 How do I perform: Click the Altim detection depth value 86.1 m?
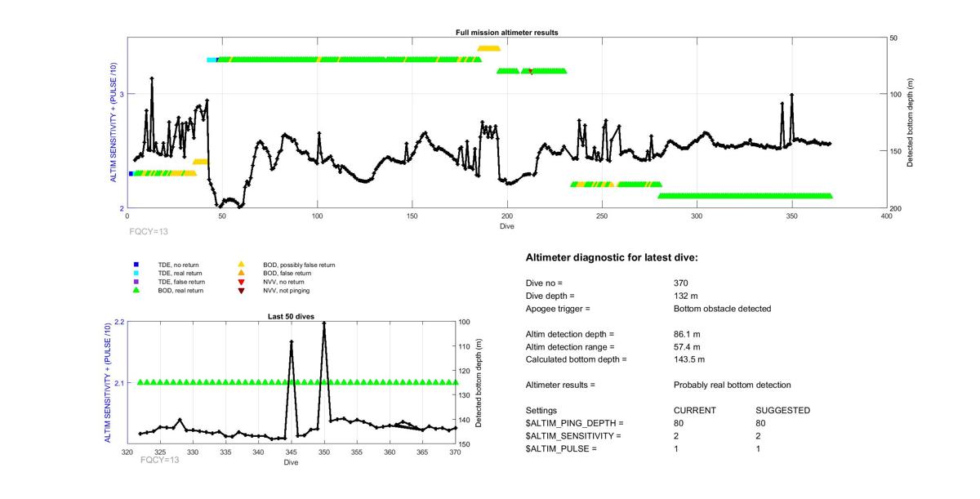coord(687,334)
